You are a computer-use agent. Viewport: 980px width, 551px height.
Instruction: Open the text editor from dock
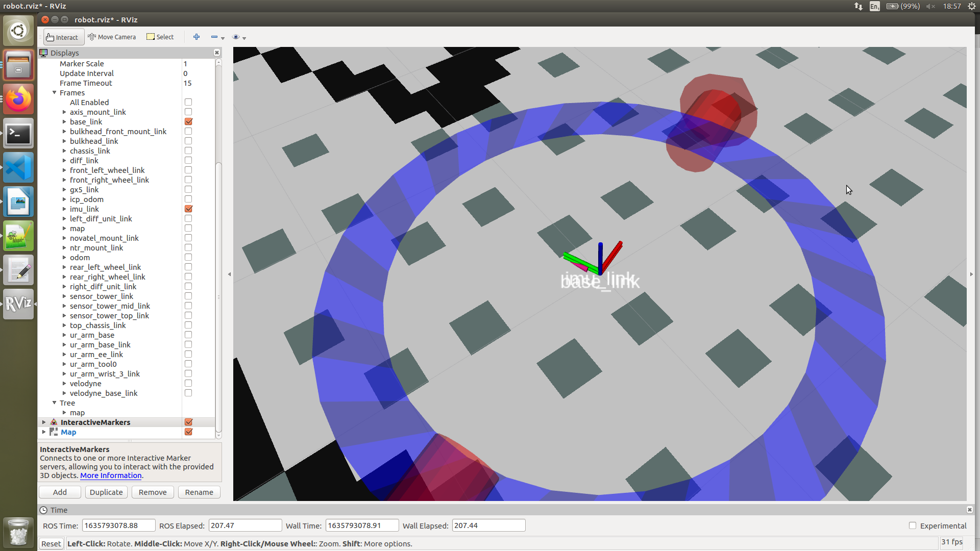(18, 270)
